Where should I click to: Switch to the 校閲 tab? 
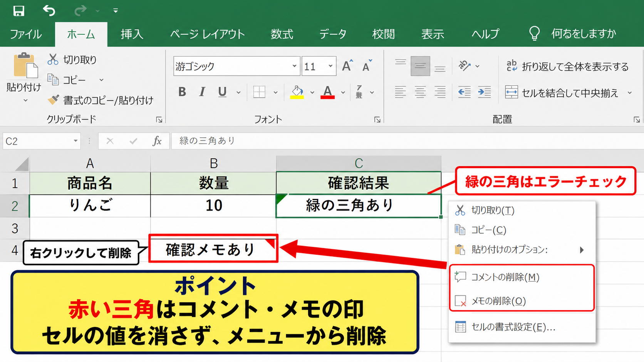pos(383,34)
